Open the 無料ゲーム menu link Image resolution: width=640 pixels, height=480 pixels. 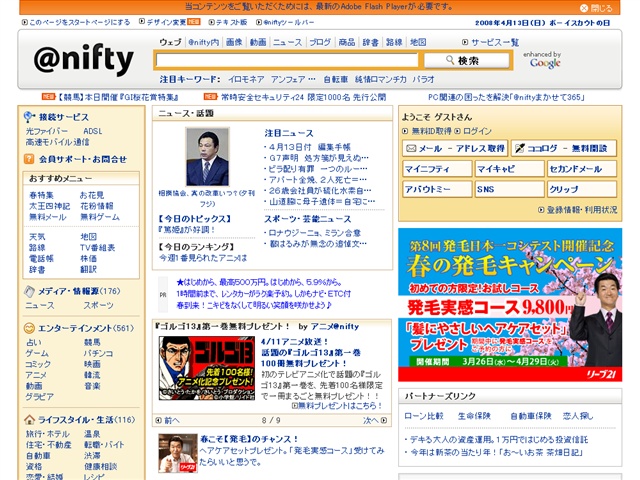(100, 217)
